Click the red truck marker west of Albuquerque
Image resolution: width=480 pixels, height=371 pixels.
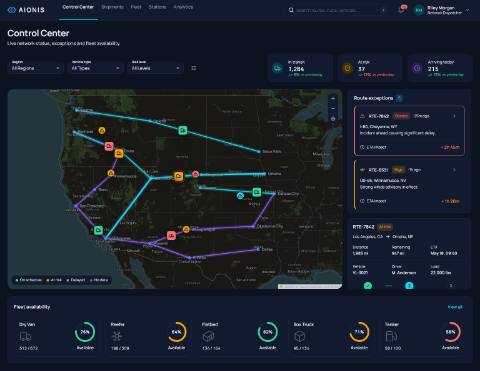coord(171,236)
